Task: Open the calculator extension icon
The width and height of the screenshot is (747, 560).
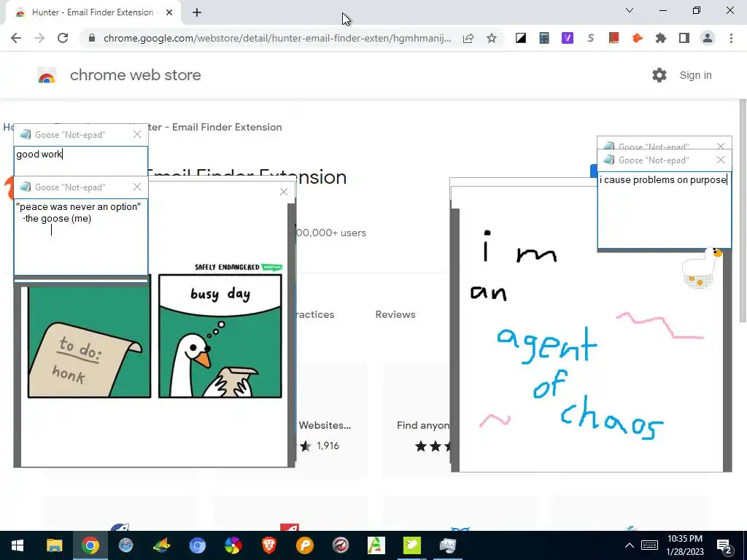Action: (544, 38)
